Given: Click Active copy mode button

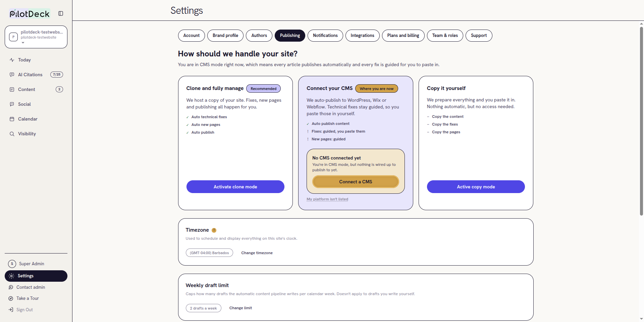Looking at the screenshot, I should tap(476, 187).
